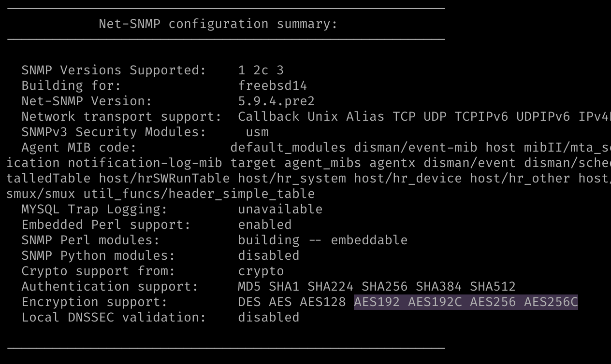Click the highlighted "AES256C" encryption text
This screenshot has height=364, width=611.
551,302
